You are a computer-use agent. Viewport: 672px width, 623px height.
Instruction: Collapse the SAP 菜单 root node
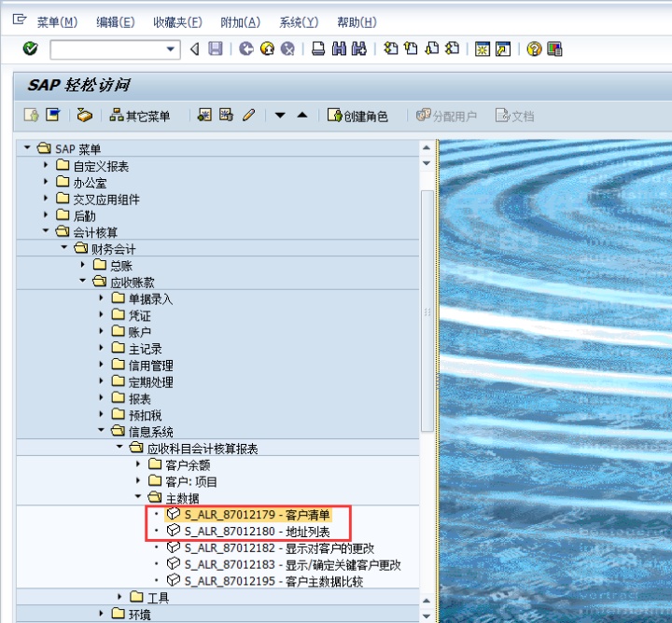pos(27,147)
